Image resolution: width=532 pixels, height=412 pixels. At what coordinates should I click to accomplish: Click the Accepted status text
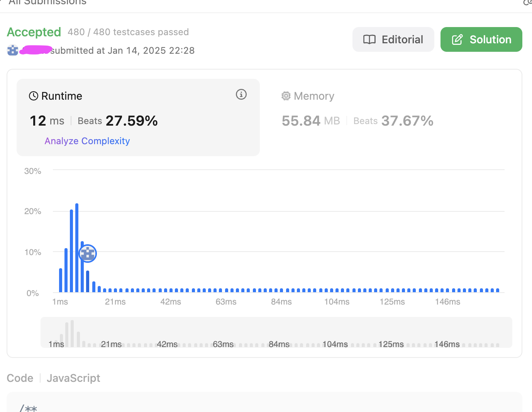coord(34,32)
